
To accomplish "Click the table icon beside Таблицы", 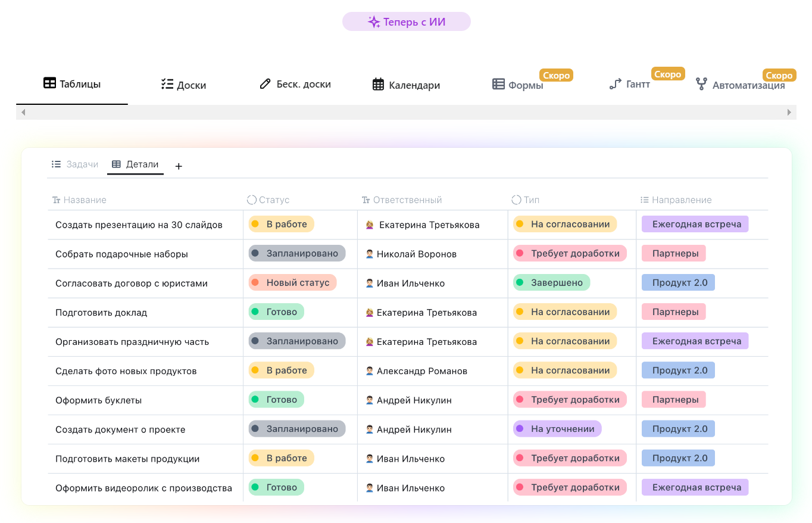I will click(x=50, y=83).
